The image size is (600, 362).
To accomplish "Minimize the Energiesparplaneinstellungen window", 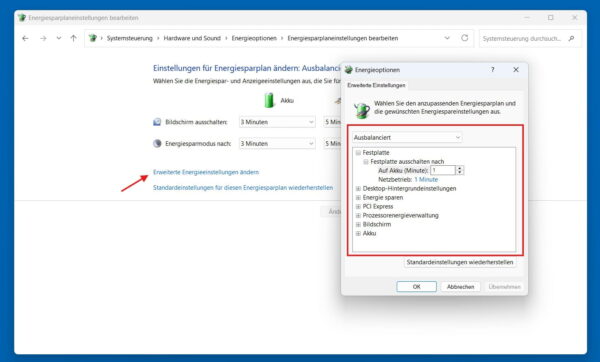I will click(527, 18).
